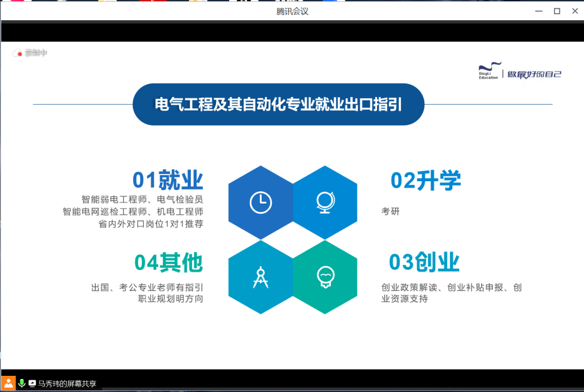Click the 马秀玮的屏幕共享 label
Screen dimensions: 584x392
click(67, 384)
